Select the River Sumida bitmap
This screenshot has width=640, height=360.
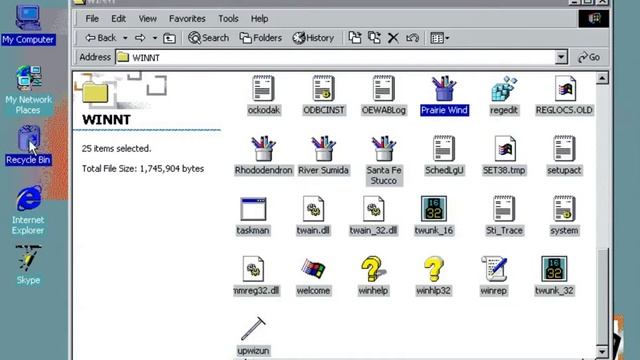coord(324,149)
